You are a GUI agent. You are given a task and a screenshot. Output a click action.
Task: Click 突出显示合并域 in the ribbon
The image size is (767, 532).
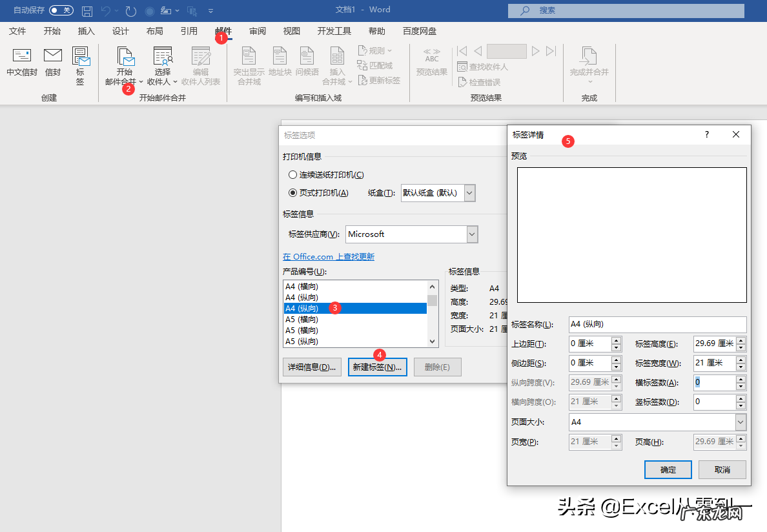point(248,65)
